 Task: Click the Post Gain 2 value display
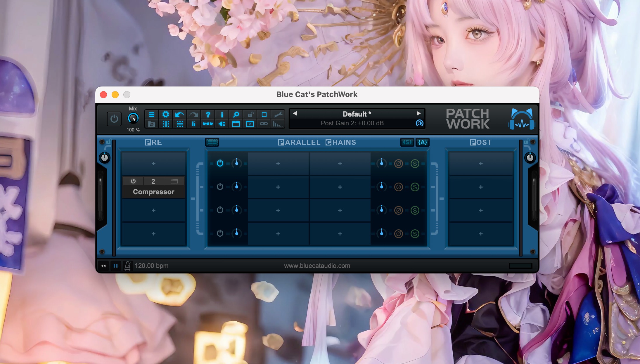click(352, 123)
